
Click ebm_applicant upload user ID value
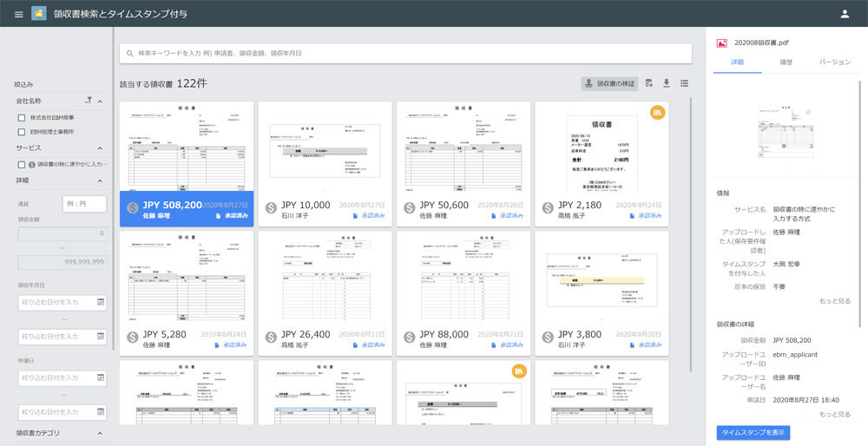pyautogui.click(x=795, y=355)
